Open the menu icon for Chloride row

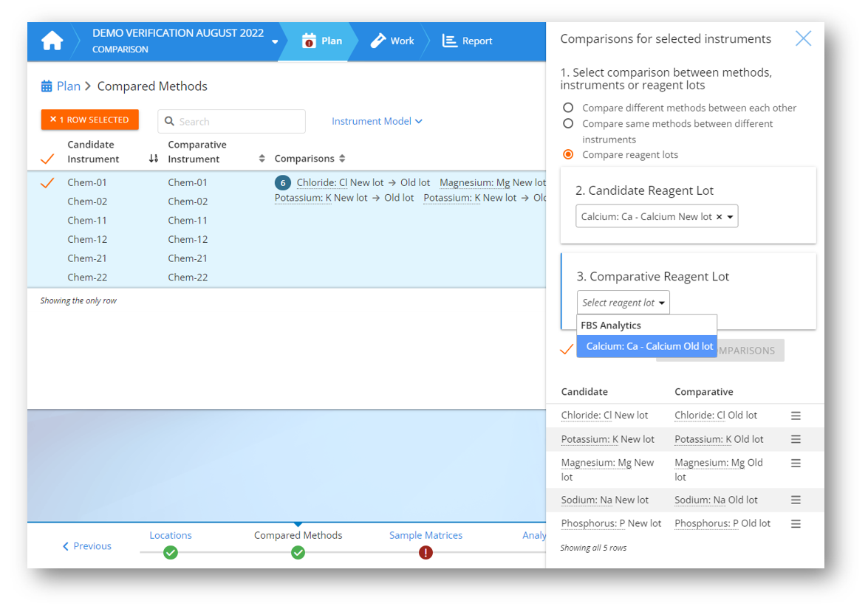(x=796, y=416)
